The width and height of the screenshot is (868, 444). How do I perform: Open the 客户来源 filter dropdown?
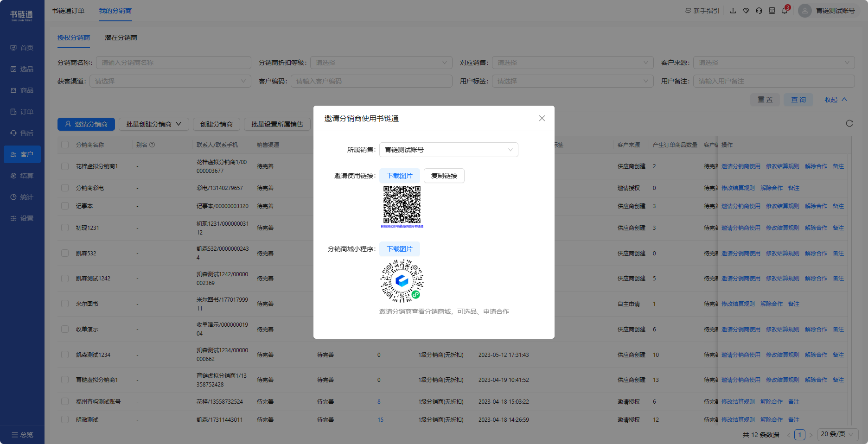[x=774, y=63]
